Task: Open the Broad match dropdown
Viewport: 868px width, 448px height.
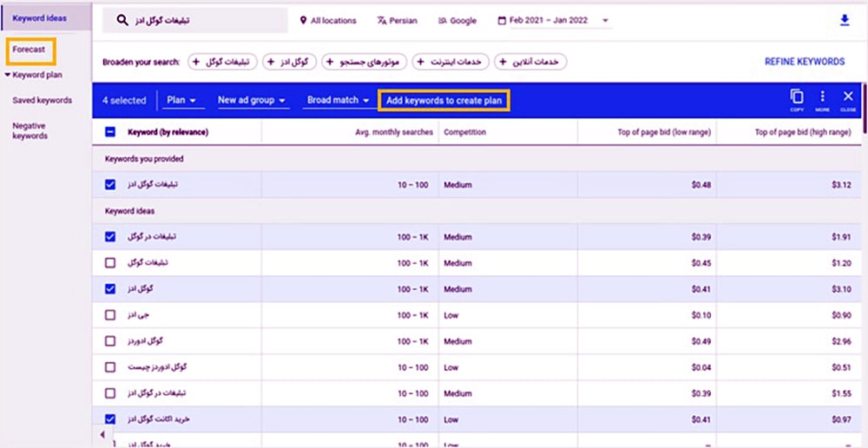Action: click(339, 100)
